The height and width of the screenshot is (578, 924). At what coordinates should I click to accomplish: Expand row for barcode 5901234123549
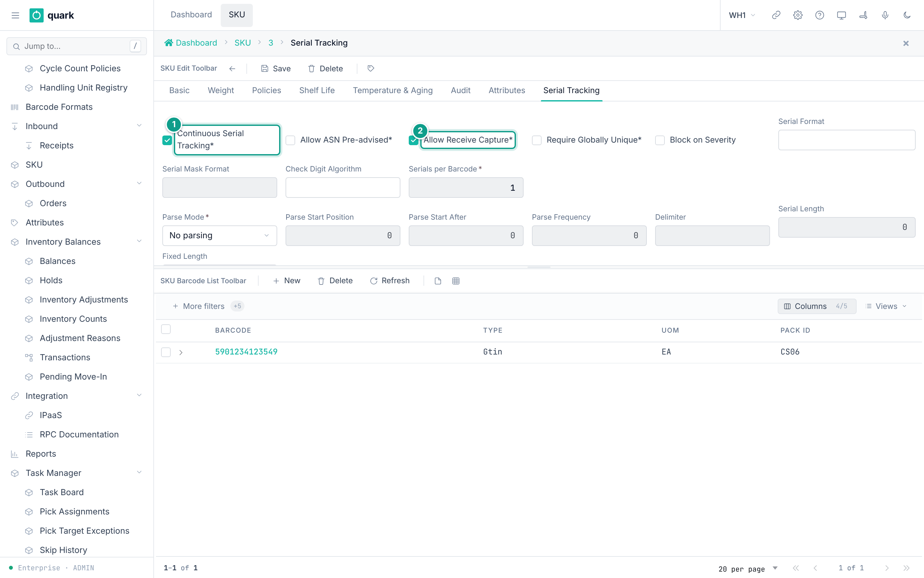[x=181, y=352]
